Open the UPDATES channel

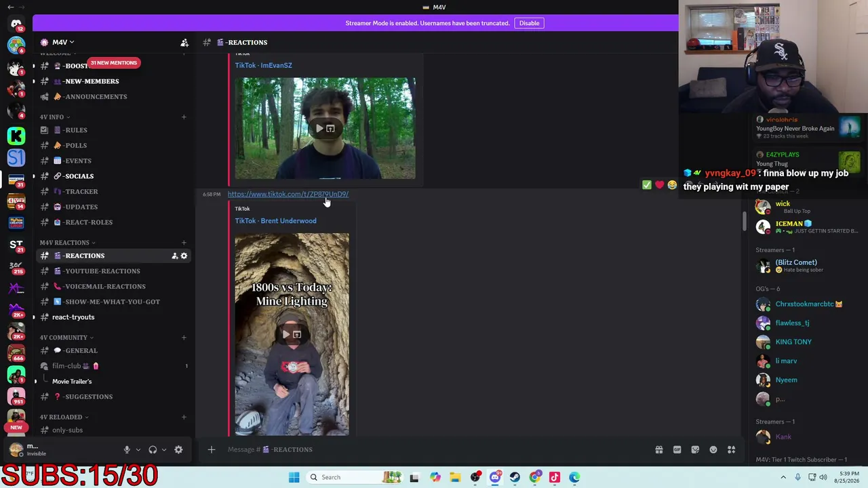pos(113,207)
